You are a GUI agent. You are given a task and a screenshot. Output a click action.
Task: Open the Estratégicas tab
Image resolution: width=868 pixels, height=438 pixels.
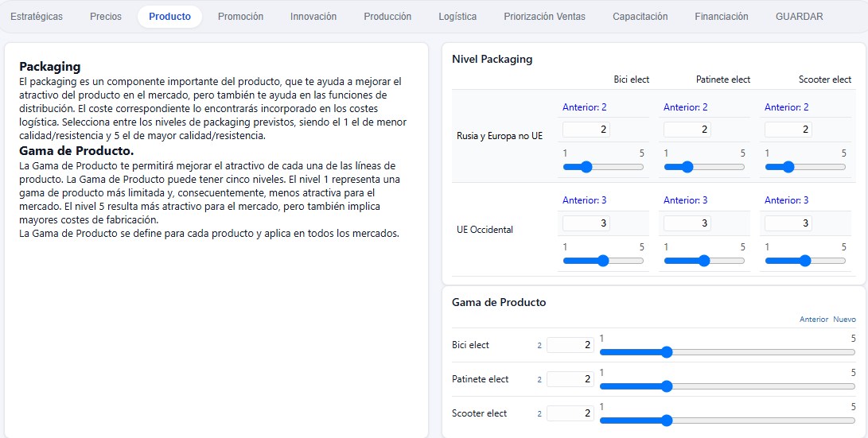[x=37, y=17]
